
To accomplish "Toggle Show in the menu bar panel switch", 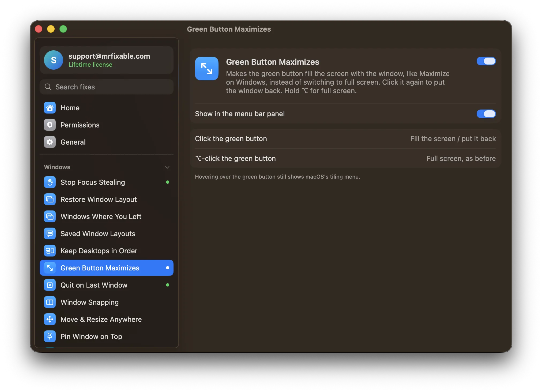I will [x=486, y=114].
